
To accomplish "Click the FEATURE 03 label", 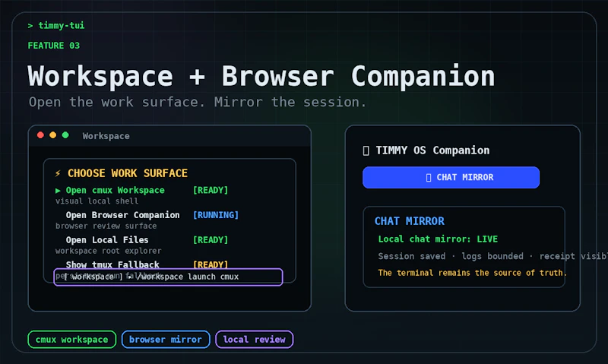I will point(53,46).
